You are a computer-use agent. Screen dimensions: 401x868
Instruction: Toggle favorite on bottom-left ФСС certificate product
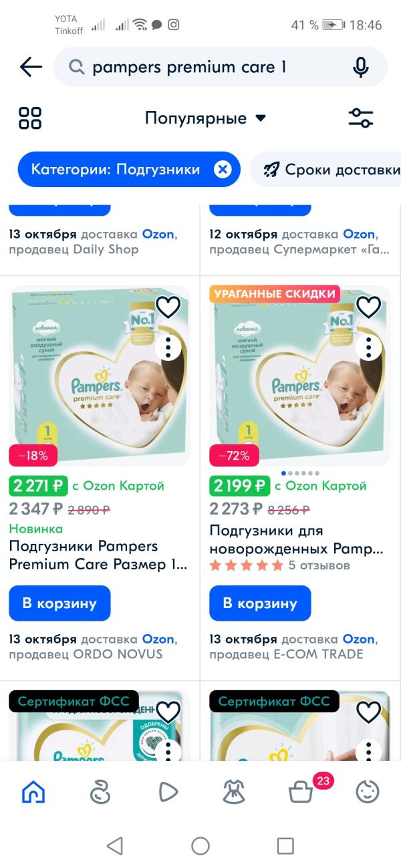[168, 712]
